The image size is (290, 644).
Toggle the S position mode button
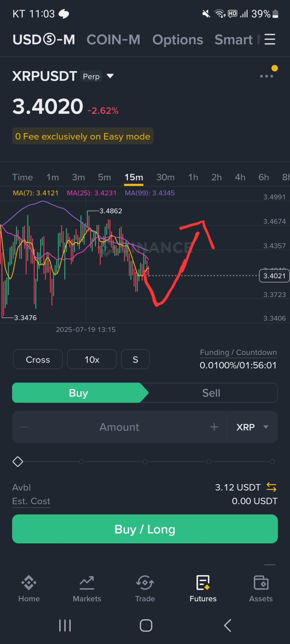[x=135, y=359]
